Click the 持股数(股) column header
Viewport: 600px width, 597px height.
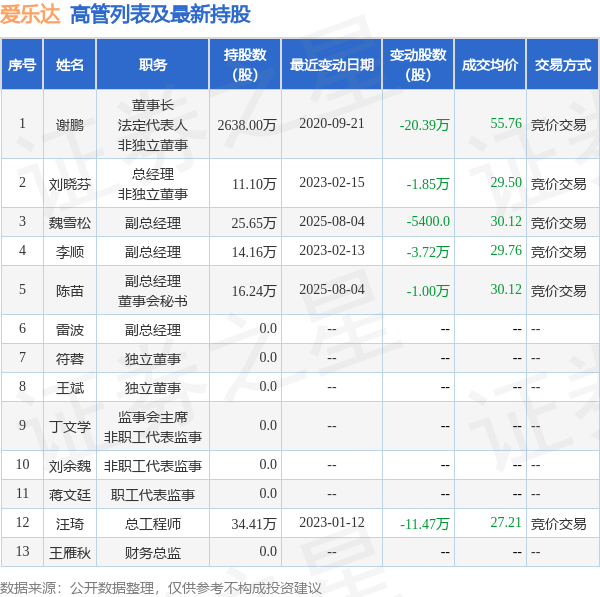245,64
